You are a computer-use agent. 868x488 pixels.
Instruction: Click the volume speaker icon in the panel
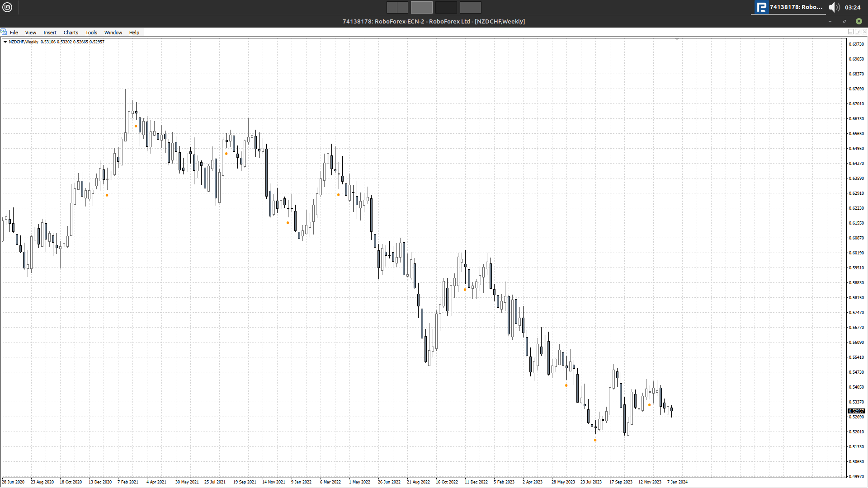[834, 7]
